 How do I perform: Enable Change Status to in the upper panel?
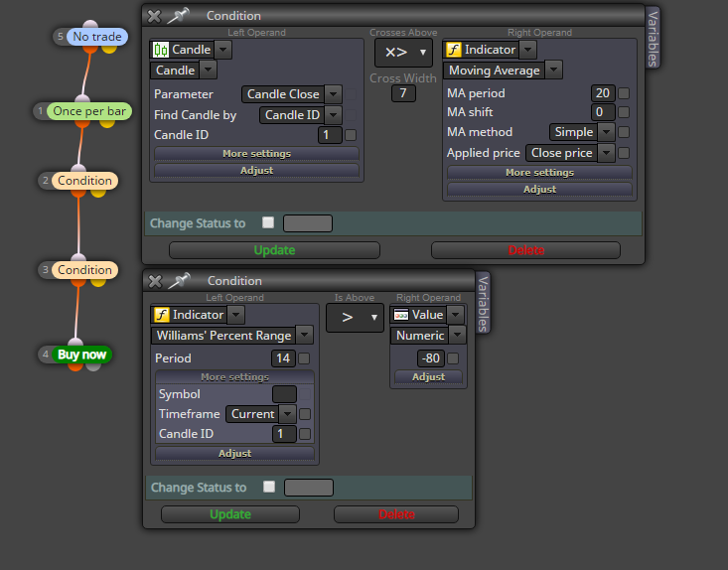tap(268, 222)
